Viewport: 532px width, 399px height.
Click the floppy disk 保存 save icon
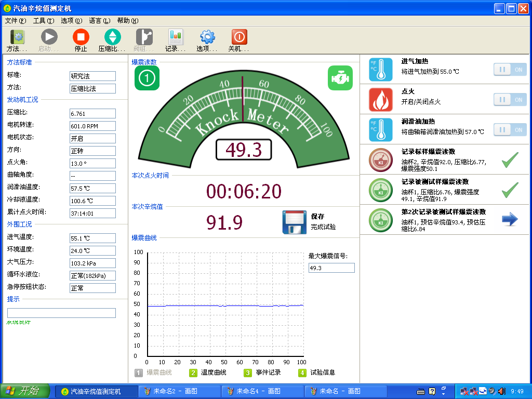(294, 222)
